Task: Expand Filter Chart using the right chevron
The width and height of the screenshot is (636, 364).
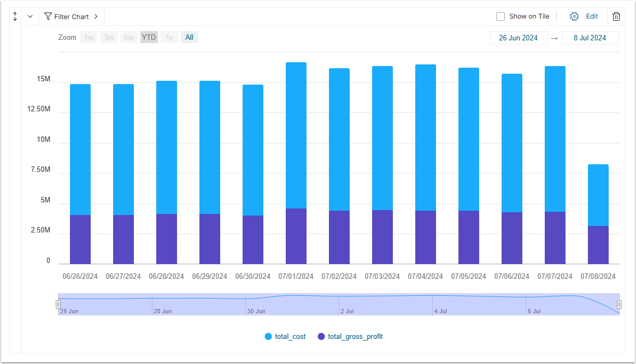Action: coord(96,16)
